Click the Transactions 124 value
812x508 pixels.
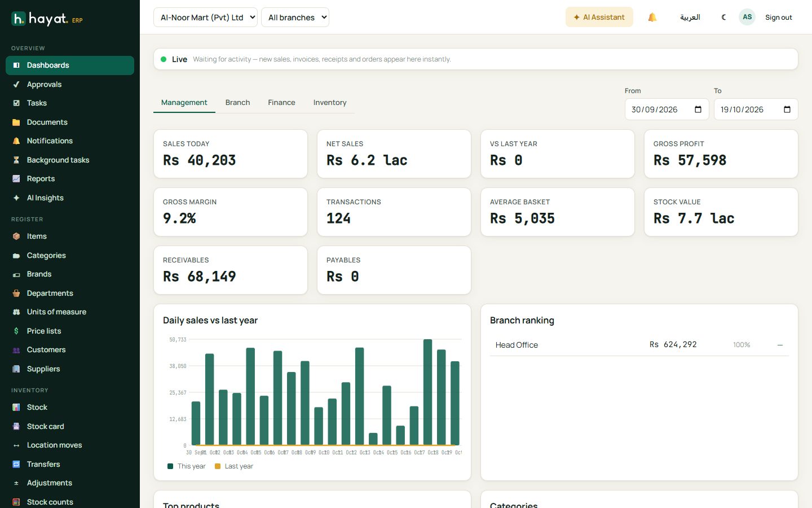point(338,219)
